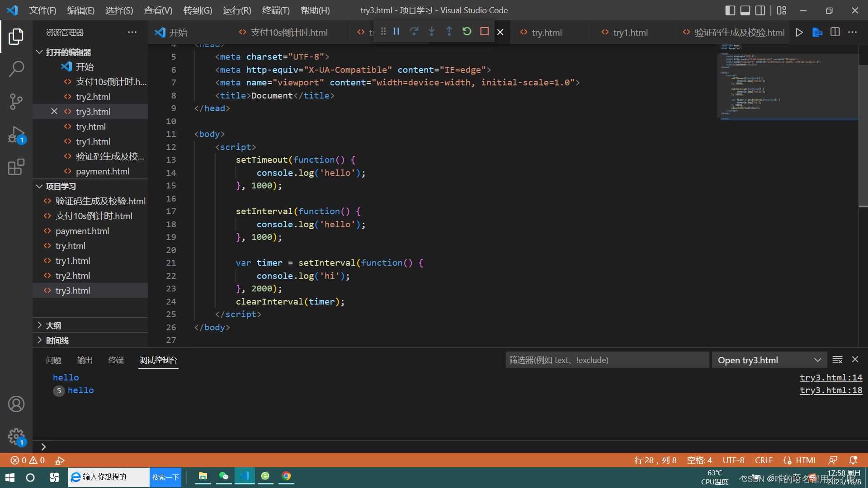Open the 帮助(H) menu

315,10
